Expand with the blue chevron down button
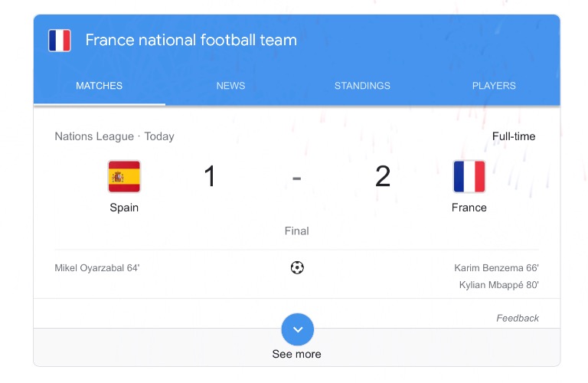588x383 pixels. [297, 329]
